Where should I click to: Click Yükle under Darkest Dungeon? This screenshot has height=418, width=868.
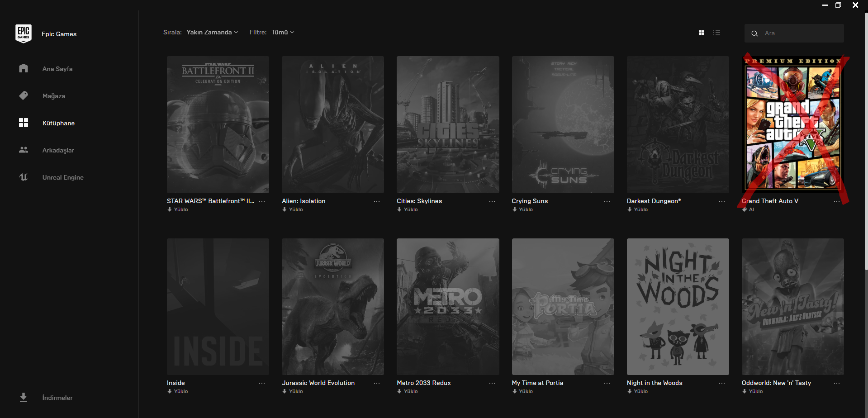637,209
